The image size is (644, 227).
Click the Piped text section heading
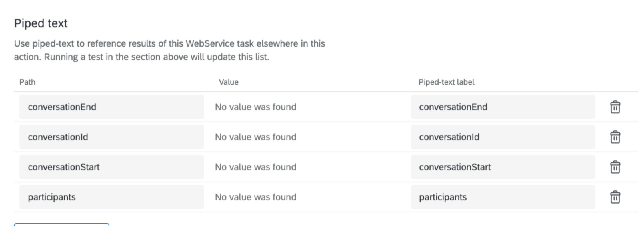tap(41, 23)
